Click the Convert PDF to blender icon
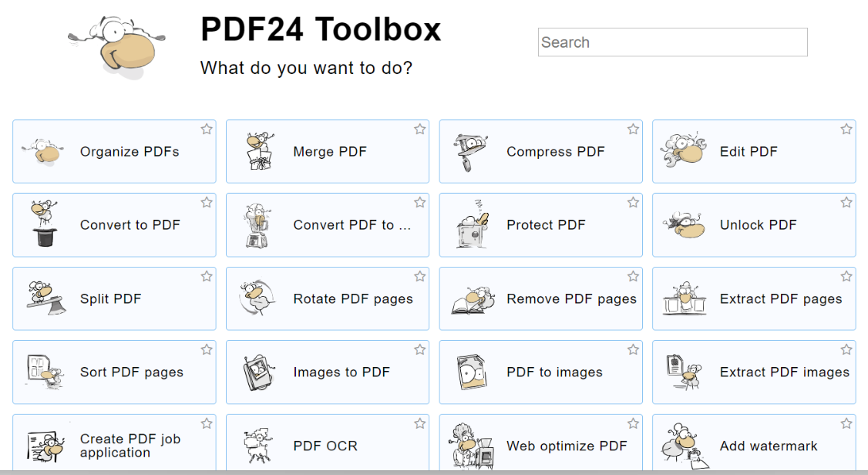 [257, 224]
